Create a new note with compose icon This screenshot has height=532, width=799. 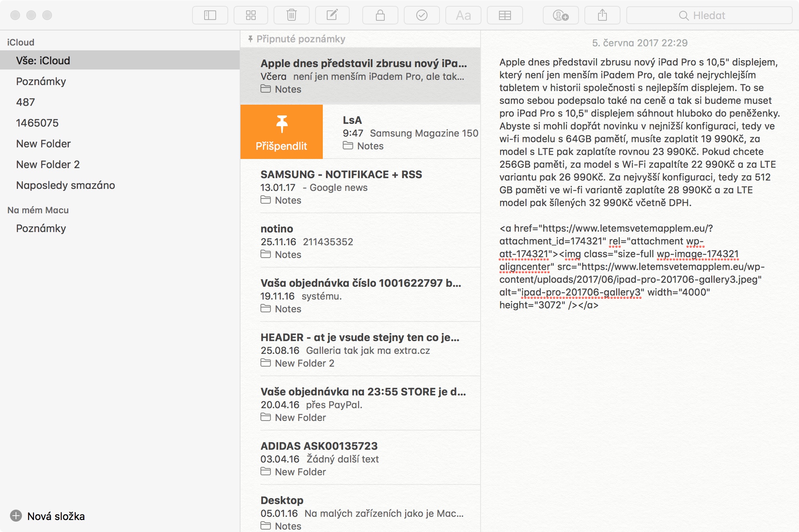(332, 16)
